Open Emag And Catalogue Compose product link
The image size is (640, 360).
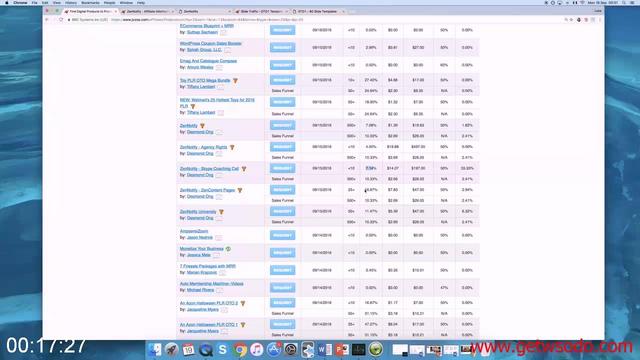pos(208,61)
